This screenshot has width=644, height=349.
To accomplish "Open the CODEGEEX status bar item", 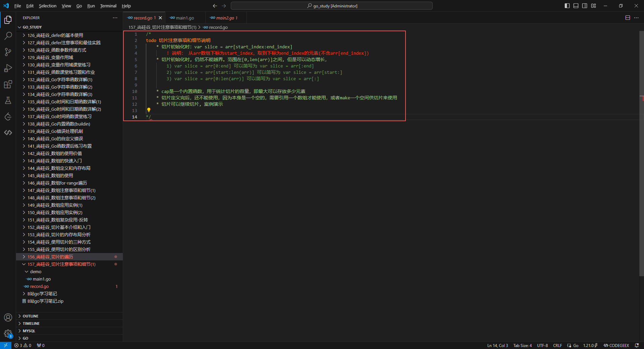I will coord(616,345).
